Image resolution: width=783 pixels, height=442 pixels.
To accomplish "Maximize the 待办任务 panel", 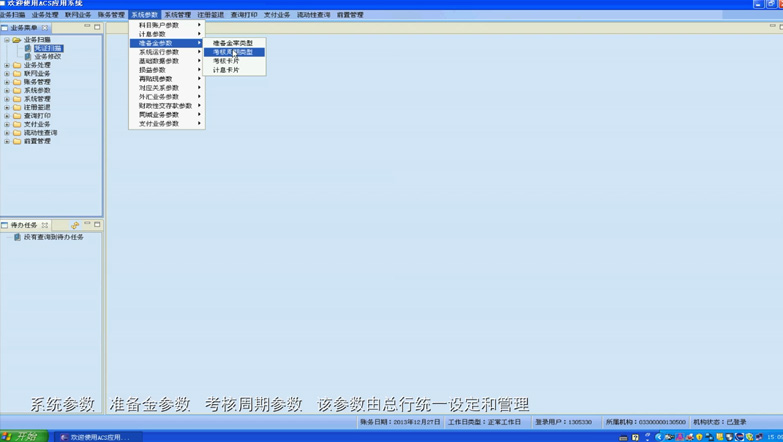I will (97, 225).
